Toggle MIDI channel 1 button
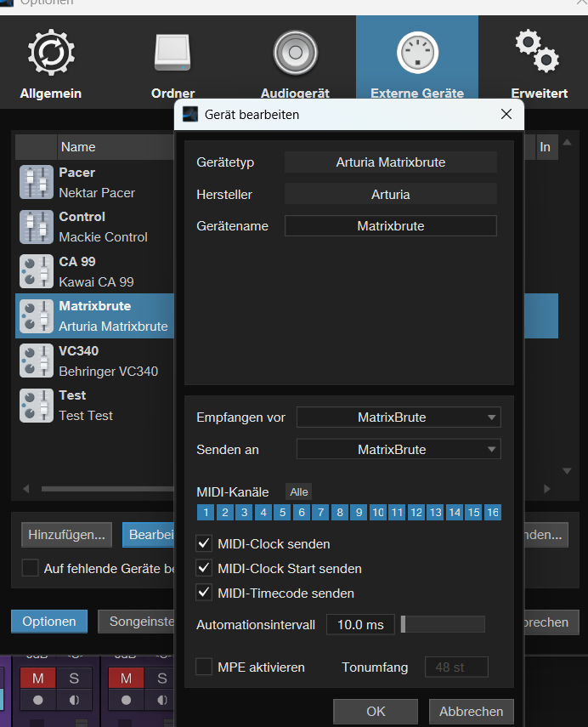This screenshot has height=727, width=588. (x=206, y=513)
